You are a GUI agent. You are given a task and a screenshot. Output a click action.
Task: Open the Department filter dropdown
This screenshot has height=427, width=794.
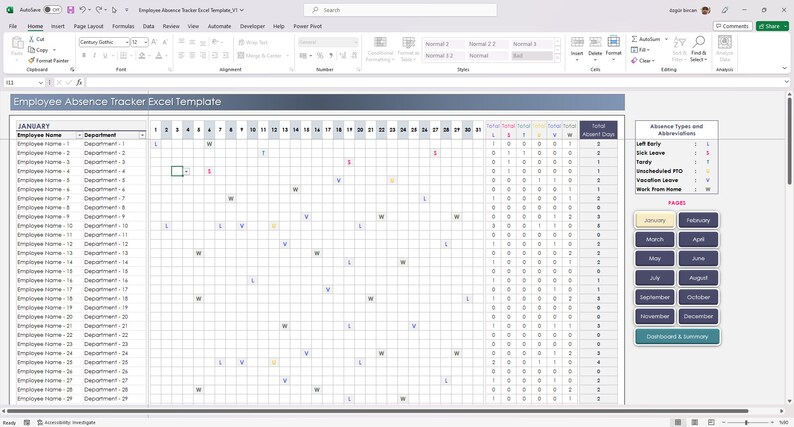pos(142,135)
